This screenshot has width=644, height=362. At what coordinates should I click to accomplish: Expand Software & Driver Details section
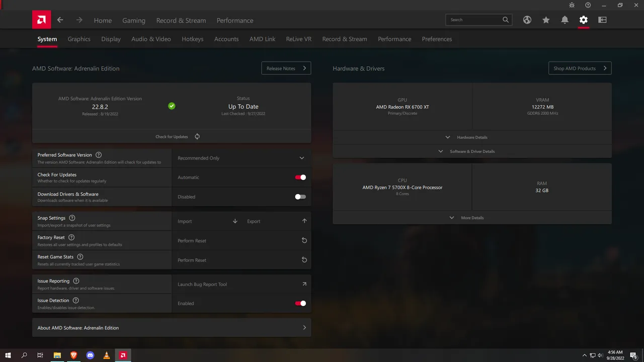coord(472,151)
